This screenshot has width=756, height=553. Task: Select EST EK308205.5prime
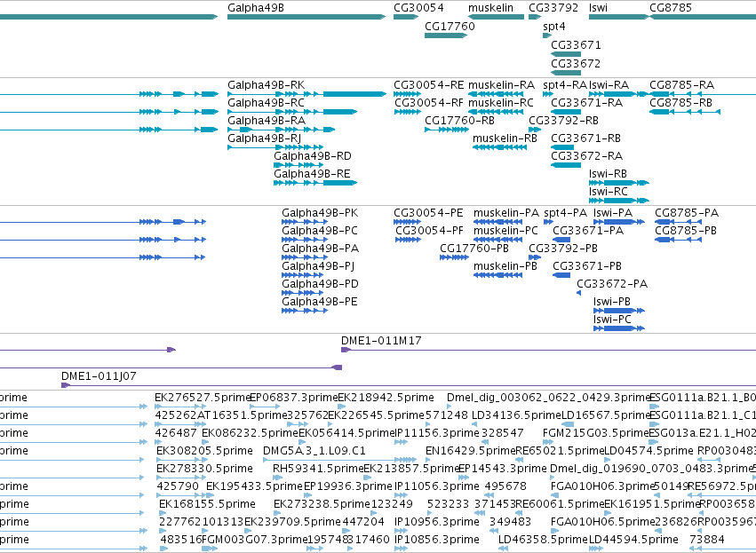[205, 451]
